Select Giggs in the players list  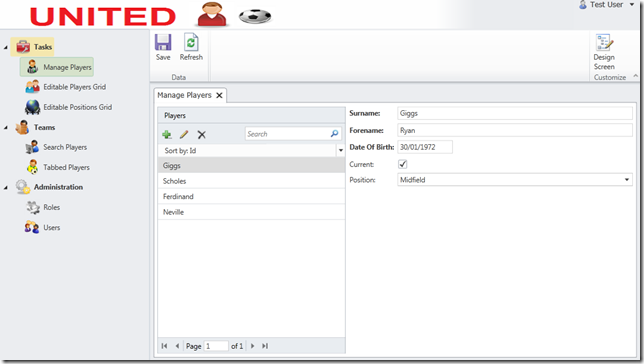pos(251,166)
